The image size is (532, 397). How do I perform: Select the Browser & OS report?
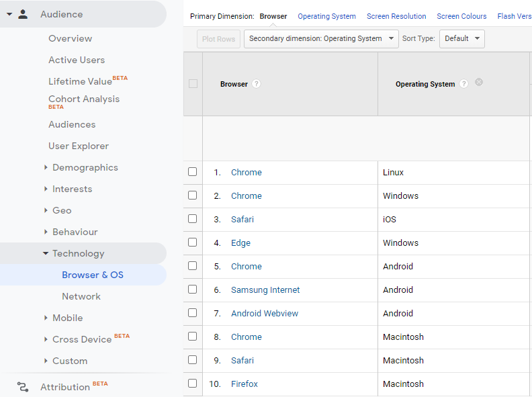[x=93, y=275]
